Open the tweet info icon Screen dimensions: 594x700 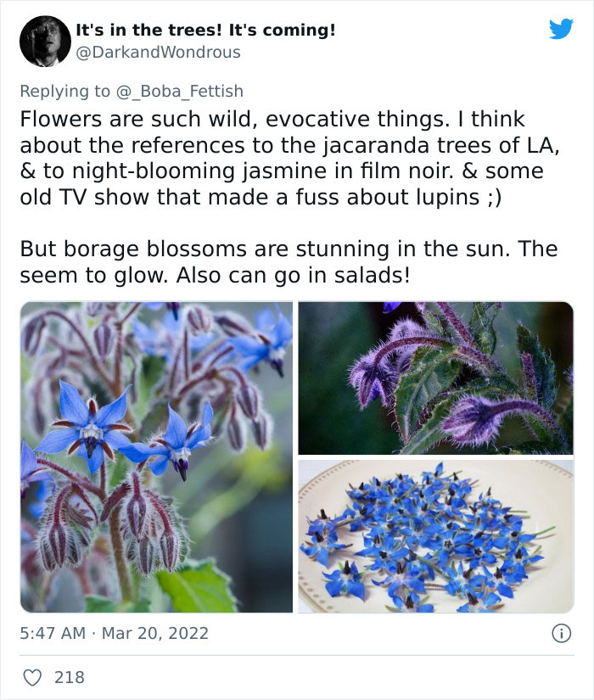click(560, 633)
